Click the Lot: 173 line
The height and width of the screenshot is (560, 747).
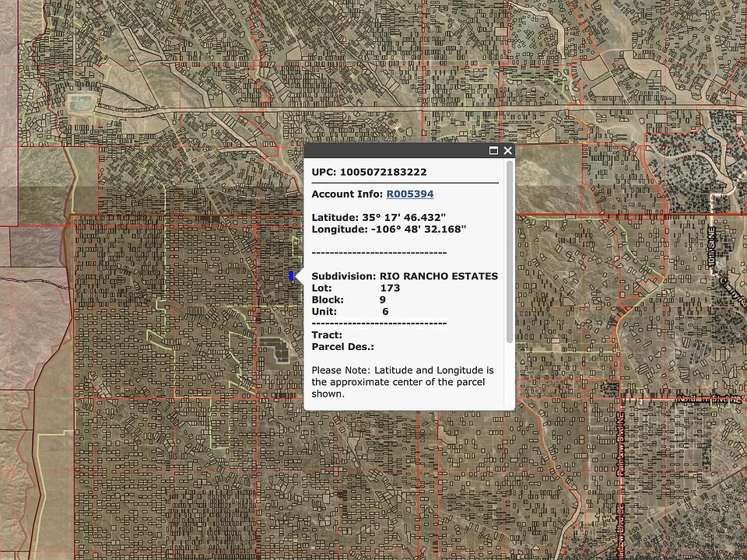[356, 288]
